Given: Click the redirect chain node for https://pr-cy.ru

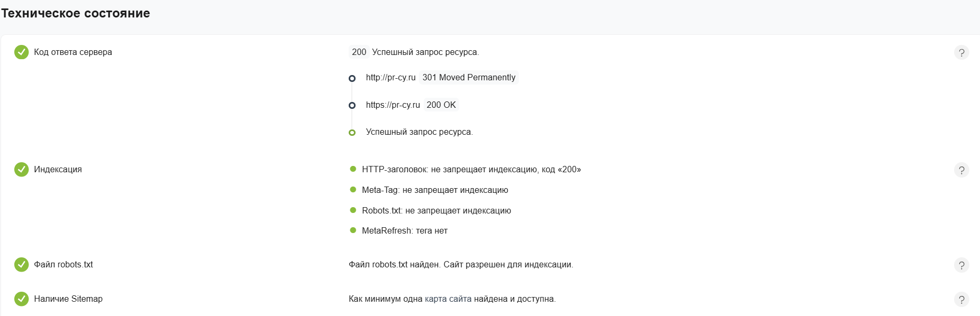Looking at the screenshot, I should point(352,106).
